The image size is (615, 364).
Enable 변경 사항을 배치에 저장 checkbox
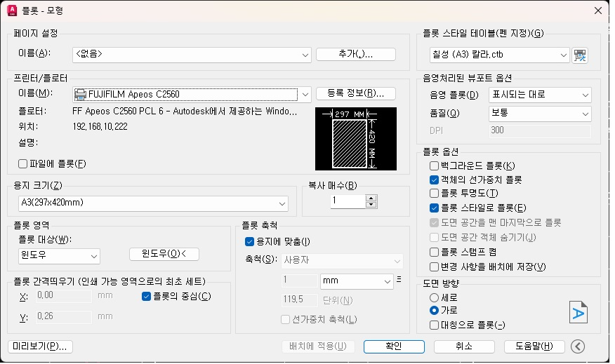(434, 267)
